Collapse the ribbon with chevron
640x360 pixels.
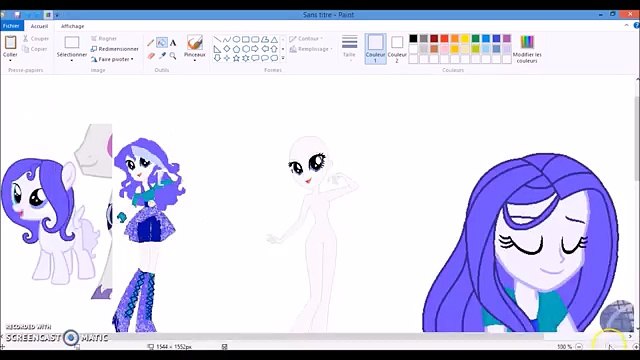click(627, 25)
